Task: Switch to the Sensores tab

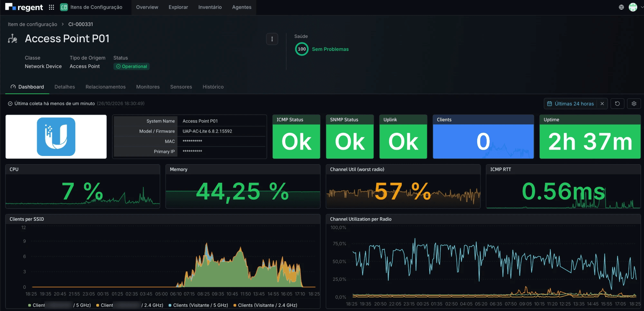Action: coord(181,87)
